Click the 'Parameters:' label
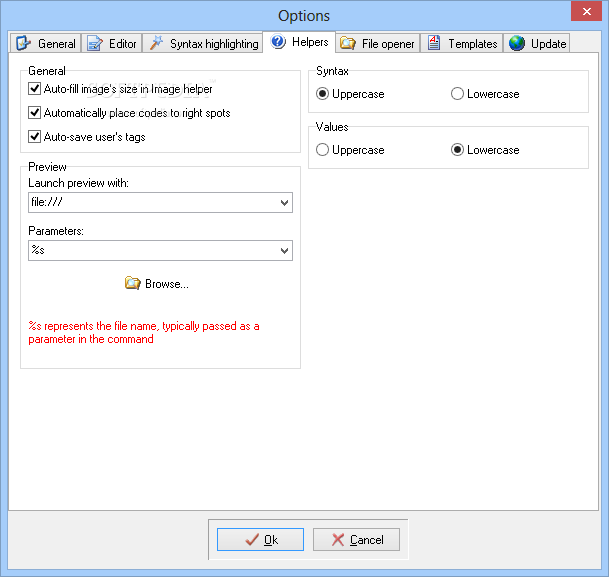This screenshot has width=609, height=577. (x=56, y=231)
